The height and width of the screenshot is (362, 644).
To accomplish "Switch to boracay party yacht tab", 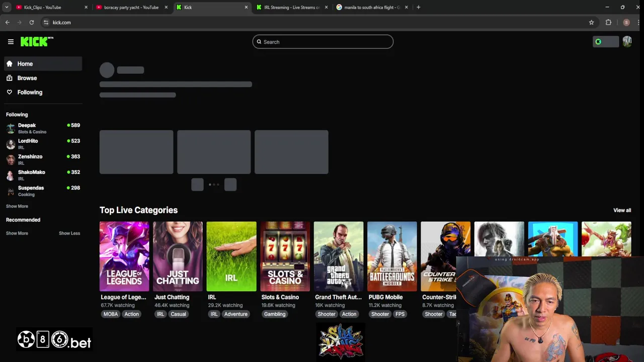I will pos(132,7).
